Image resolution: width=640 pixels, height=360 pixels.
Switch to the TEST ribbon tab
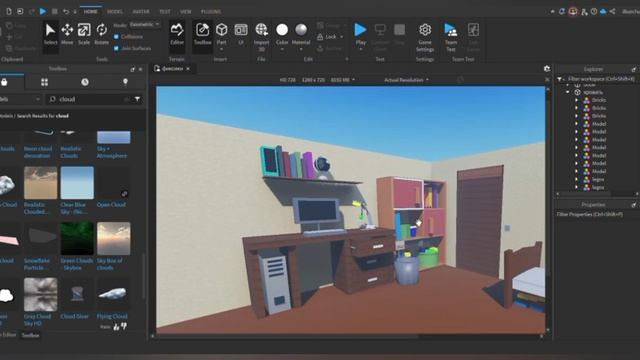(165, 12)
